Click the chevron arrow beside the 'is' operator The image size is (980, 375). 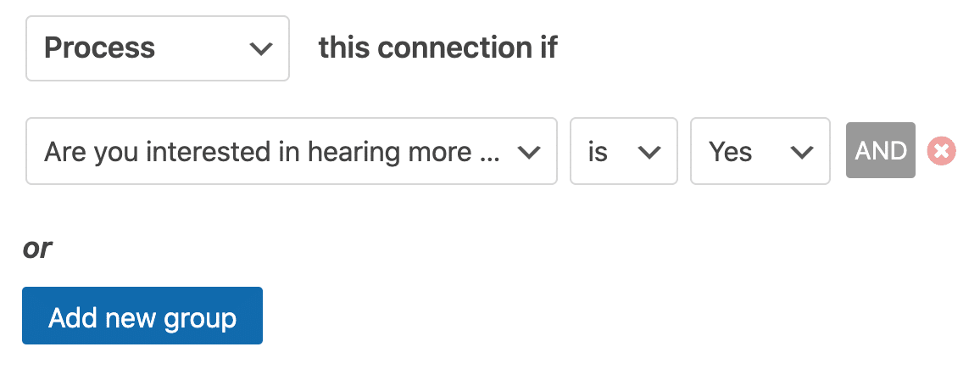[649, 152]
